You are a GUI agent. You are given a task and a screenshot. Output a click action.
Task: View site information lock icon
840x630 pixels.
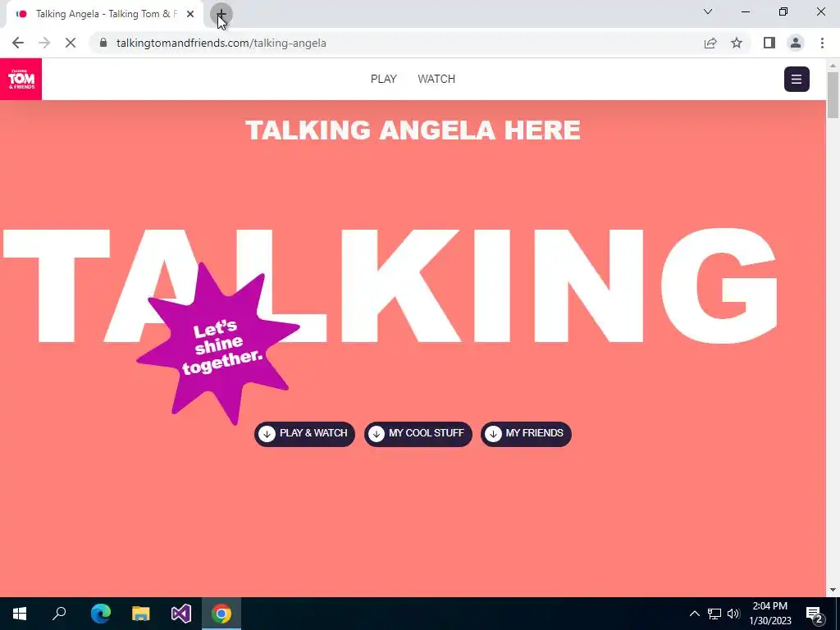coord(103,43)
